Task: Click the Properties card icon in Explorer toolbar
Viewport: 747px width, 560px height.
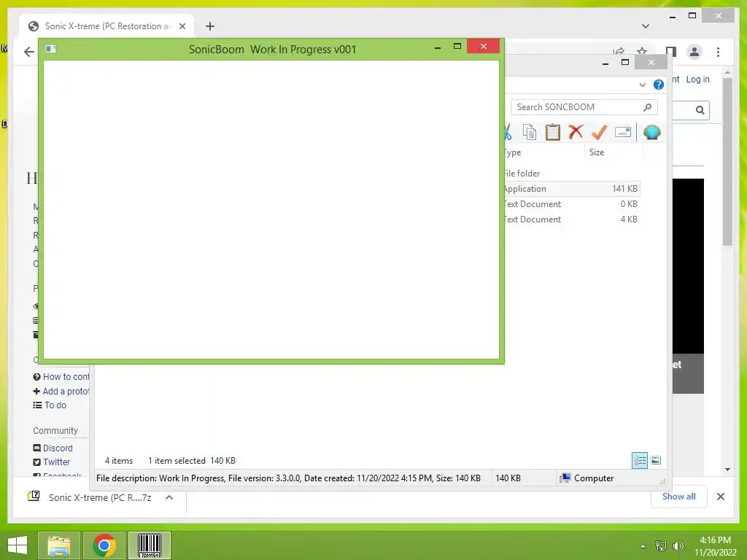Action: pyautogui.click(x=623, y=132)
